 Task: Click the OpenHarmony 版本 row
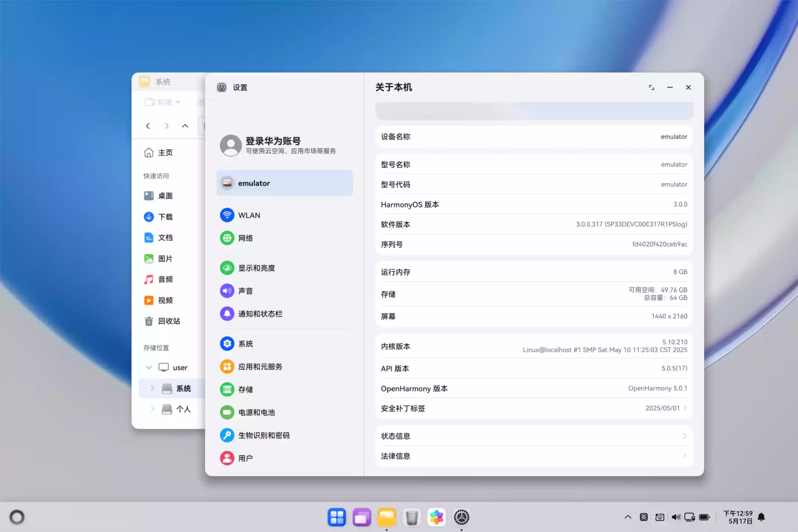(534, 388)
